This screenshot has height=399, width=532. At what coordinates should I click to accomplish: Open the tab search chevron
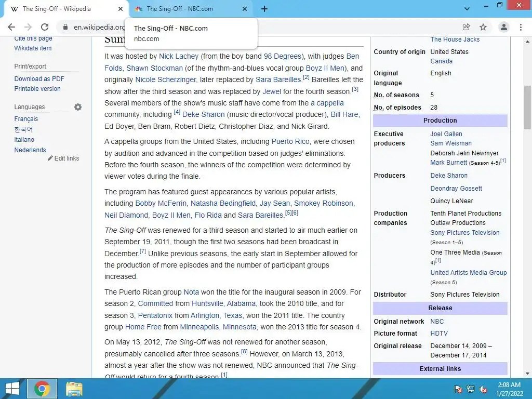pos(467,9)
